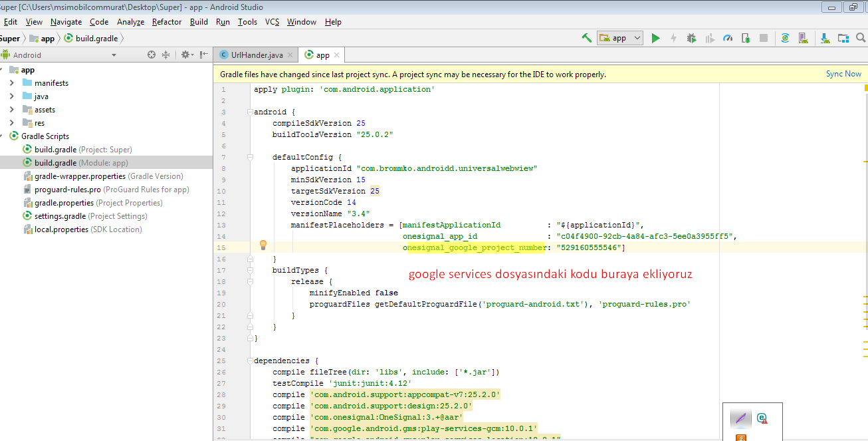Click the yellow lightbulb intention icon
The width and height of the screenshot is (868, 441).
pos(263,245)
